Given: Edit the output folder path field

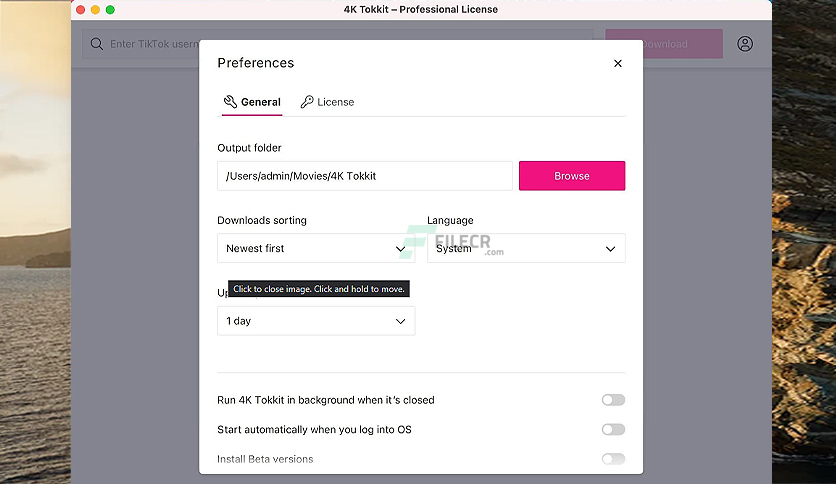Looking at the screenshot, I should tap(365, 176).
